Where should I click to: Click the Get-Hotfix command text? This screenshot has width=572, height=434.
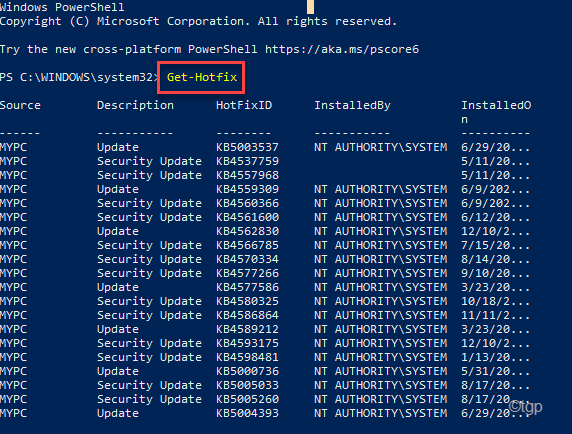point(202,77)
